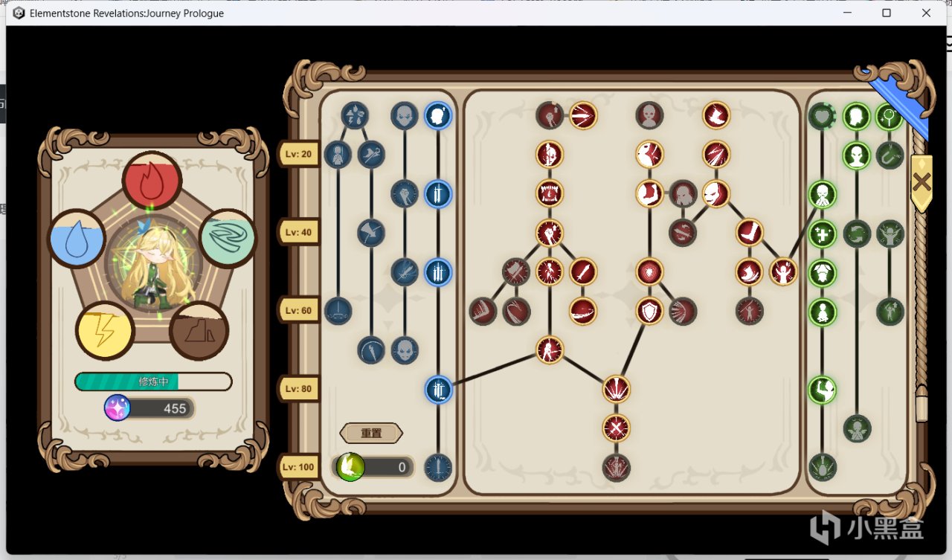Select the blue water droplets skill node
952x560 pixels.
point(355,115)
